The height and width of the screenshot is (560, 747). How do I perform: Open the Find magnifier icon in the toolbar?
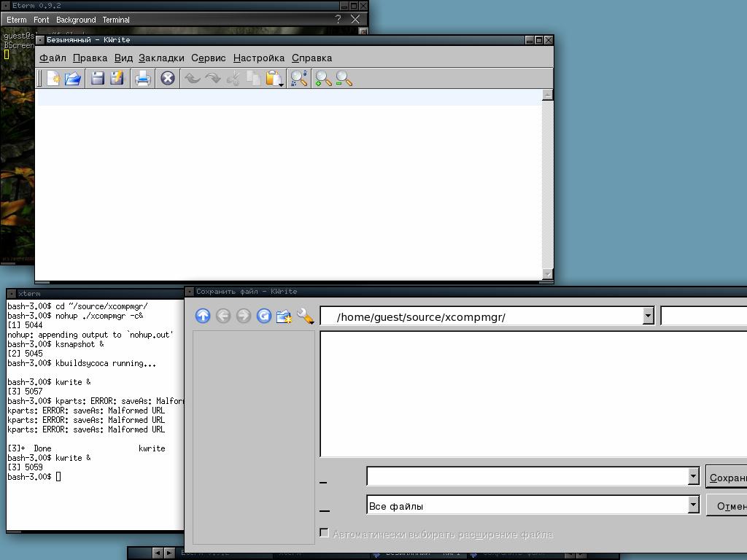298,79
